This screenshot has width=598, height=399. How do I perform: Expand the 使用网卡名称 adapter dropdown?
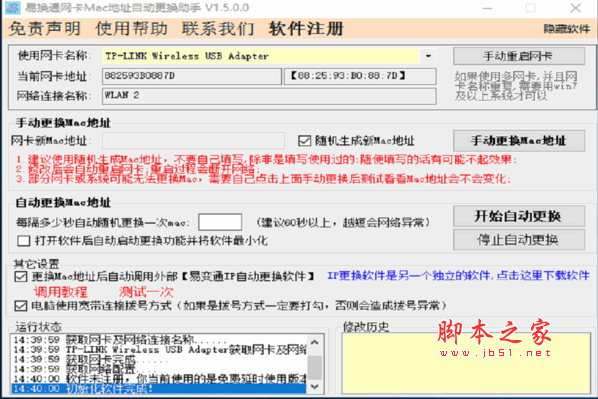coord(428,56)
